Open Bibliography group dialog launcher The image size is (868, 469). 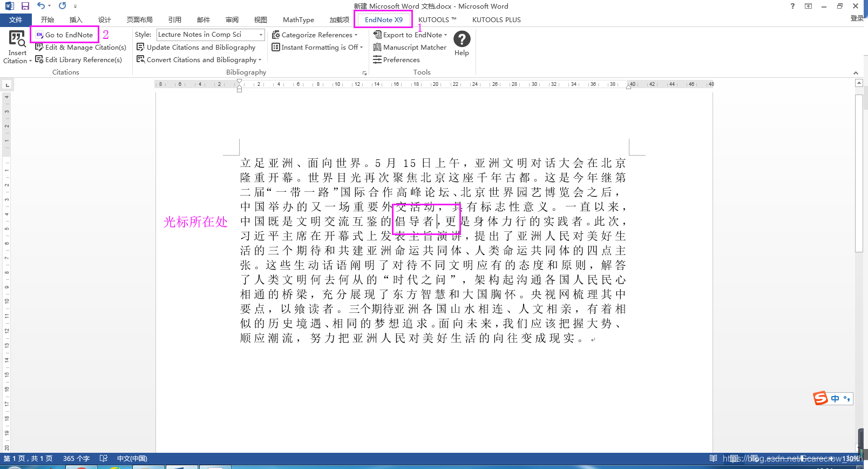click(365, 73)
